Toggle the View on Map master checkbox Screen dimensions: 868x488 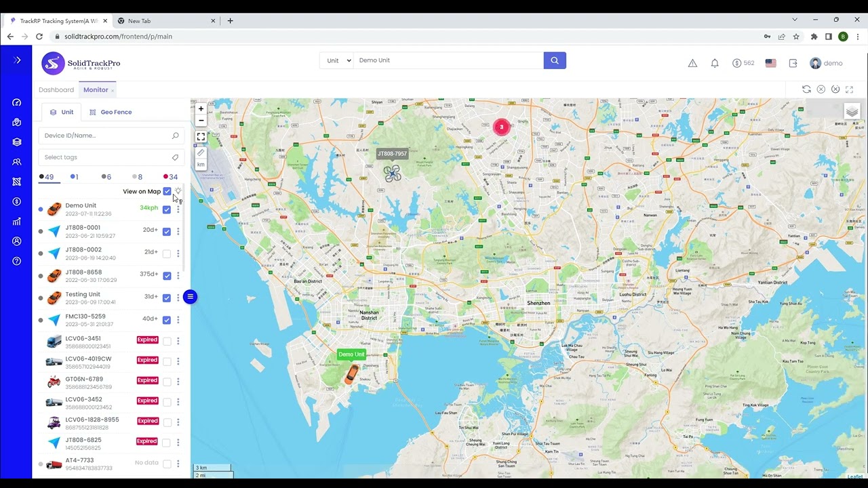[167, 191]
